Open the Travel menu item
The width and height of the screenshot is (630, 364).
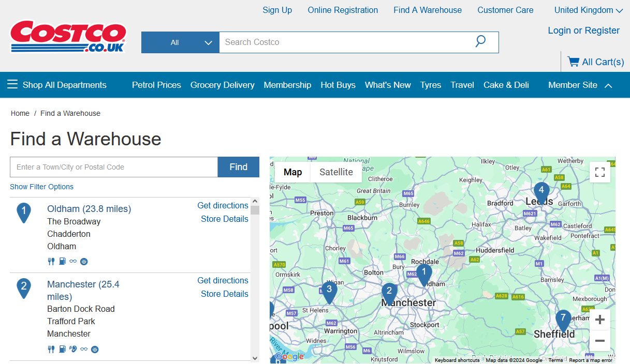click(x=462, y=85)
